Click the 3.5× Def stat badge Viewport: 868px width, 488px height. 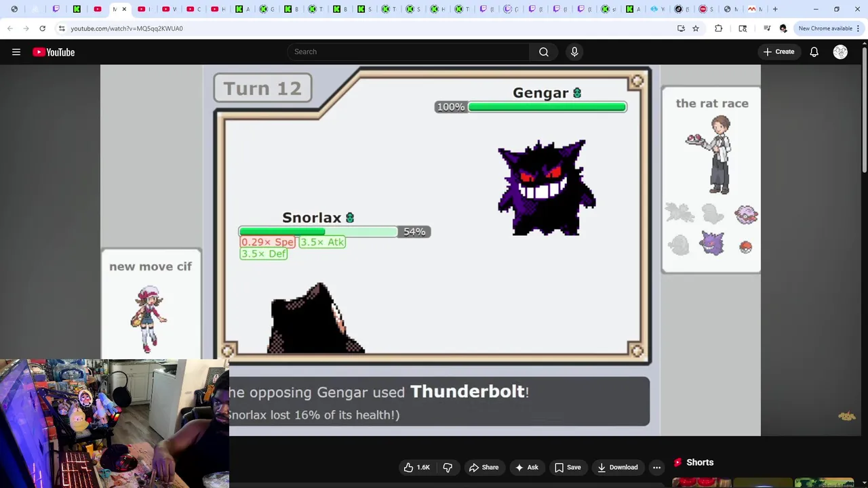264,253
